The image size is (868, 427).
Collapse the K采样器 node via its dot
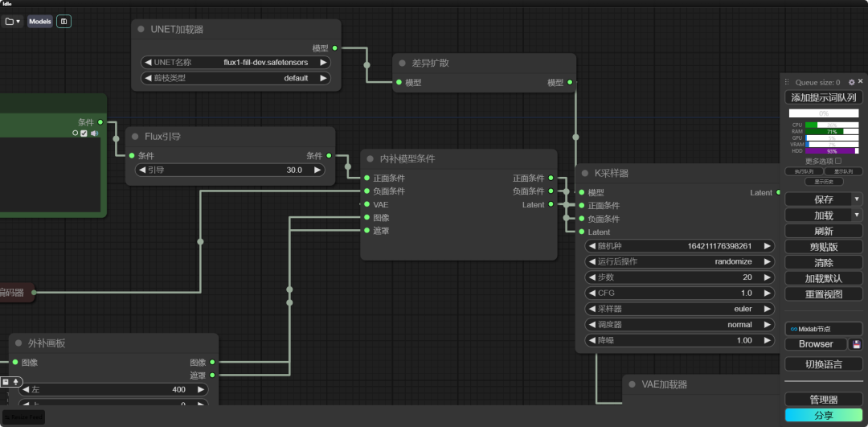tap(584, 174)
